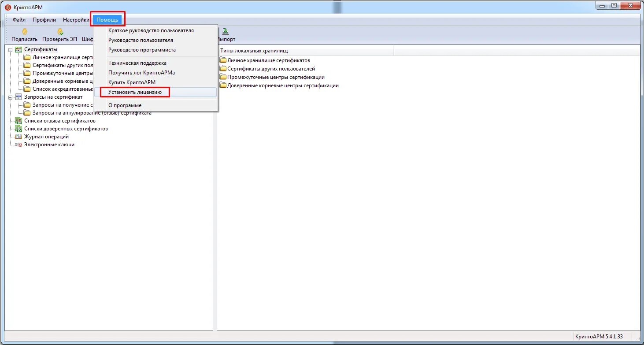Click the Журнал операций icon
This screenshot has width=644, height=345.
tap(18, 137)
